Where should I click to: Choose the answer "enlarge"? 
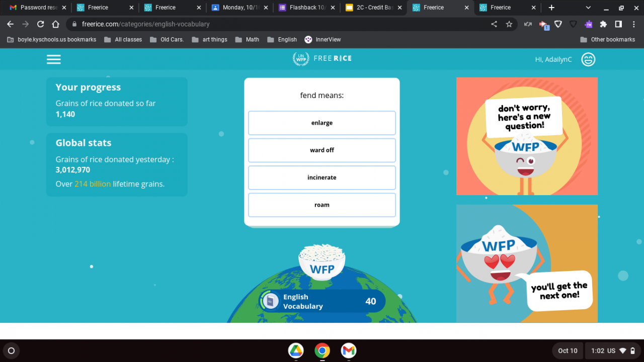pos(322,123)
